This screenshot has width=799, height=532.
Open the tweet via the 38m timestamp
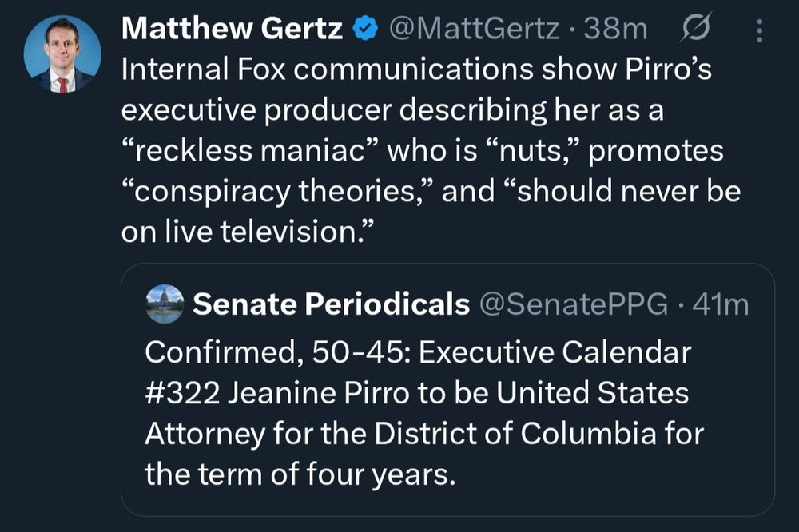point(615,29)
